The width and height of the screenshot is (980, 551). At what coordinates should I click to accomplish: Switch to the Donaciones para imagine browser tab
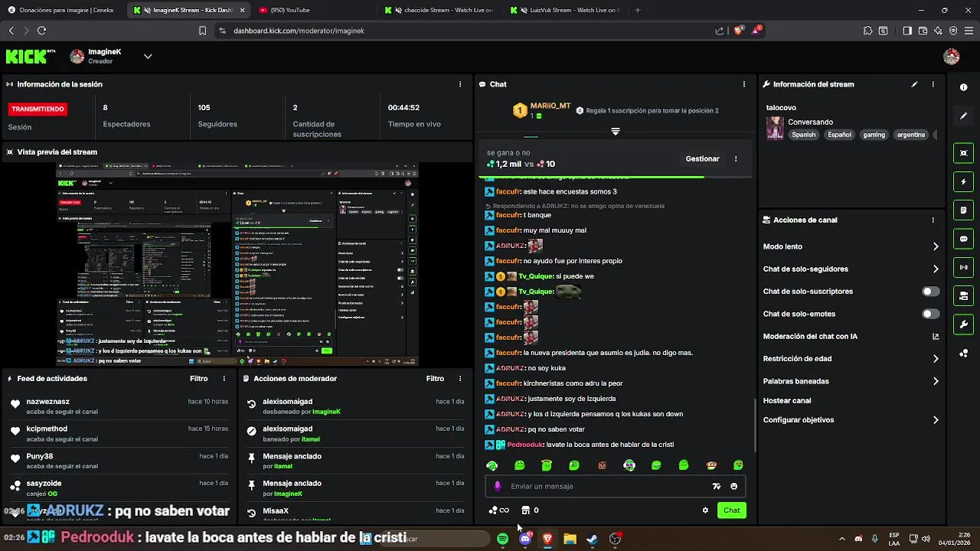coord(61,10)
